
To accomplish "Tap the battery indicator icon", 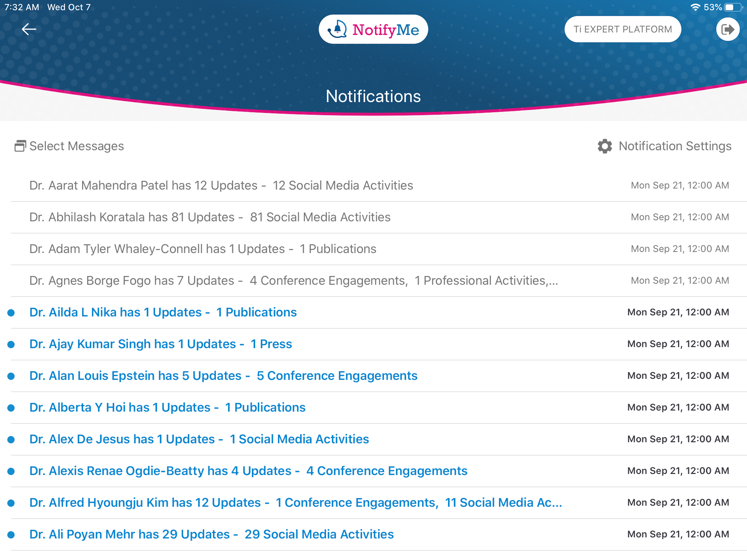I will point(733,7).
